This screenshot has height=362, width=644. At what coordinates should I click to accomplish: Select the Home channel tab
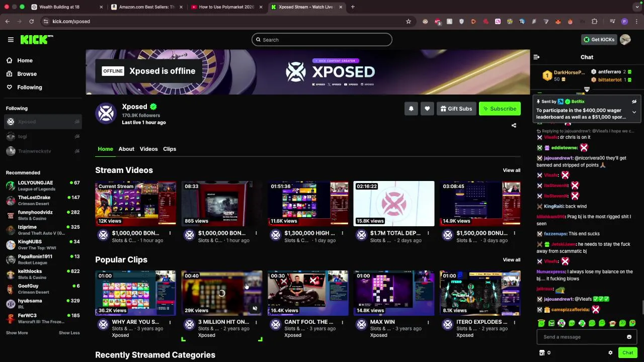(105, 149)
